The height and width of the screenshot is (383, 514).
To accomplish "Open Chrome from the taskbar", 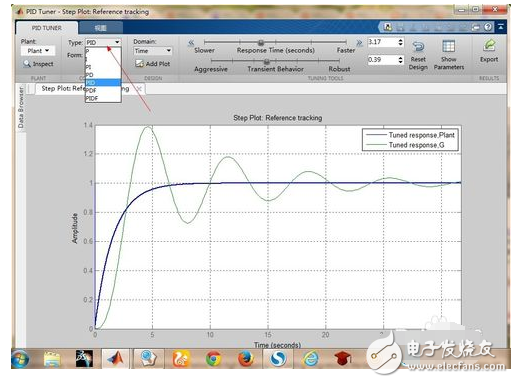I will point(214,359).
